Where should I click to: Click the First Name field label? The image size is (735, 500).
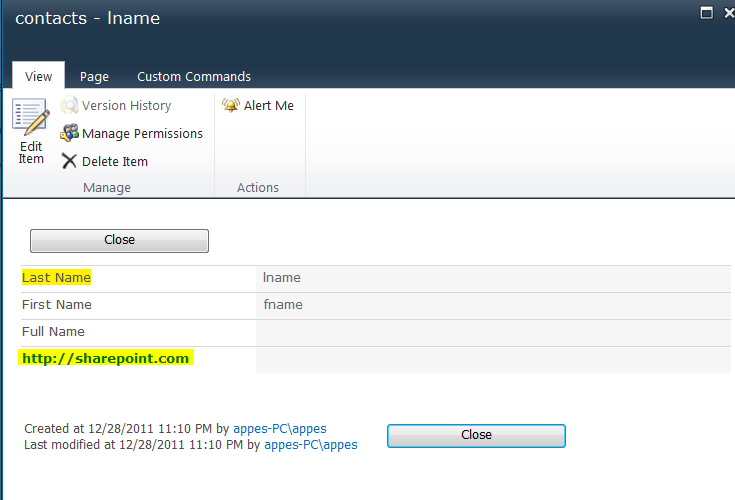(57, 305)
